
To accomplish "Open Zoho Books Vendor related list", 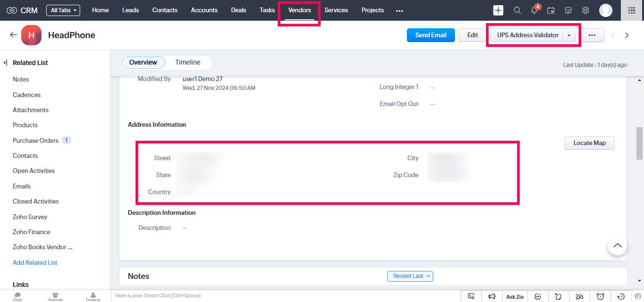I will (x=43, y=247).
